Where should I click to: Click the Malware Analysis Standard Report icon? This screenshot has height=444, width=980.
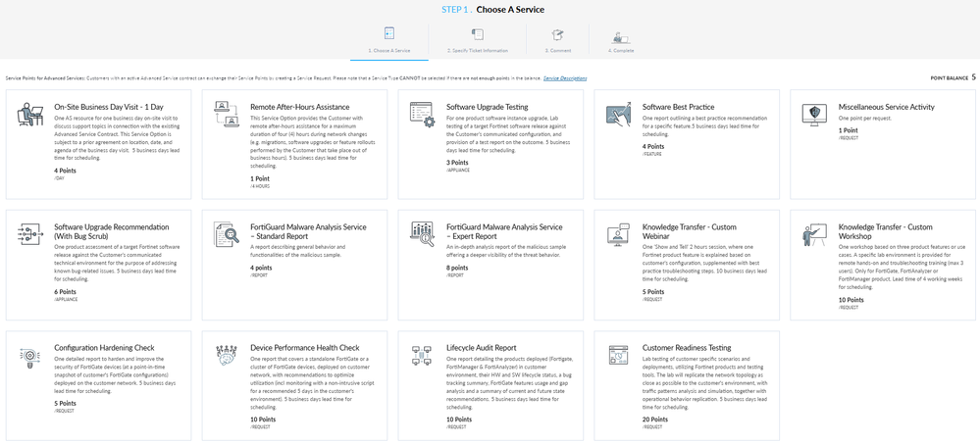click(x=226, y=234)
